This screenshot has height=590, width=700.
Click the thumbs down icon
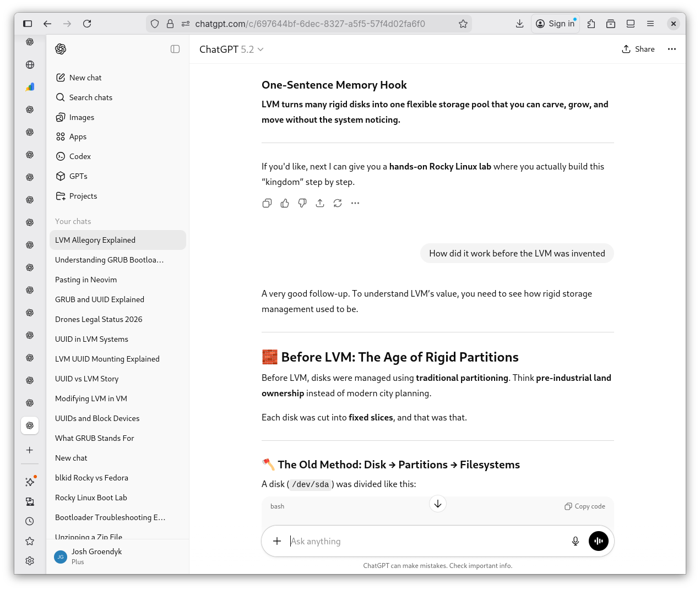[x=302, y=203]
